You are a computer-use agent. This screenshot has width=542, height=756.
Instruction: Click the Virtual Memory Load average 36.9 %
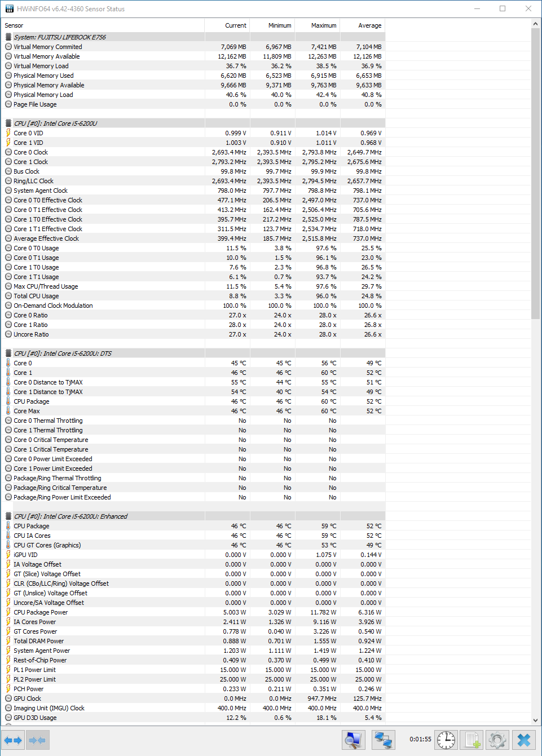pos(371,66)
